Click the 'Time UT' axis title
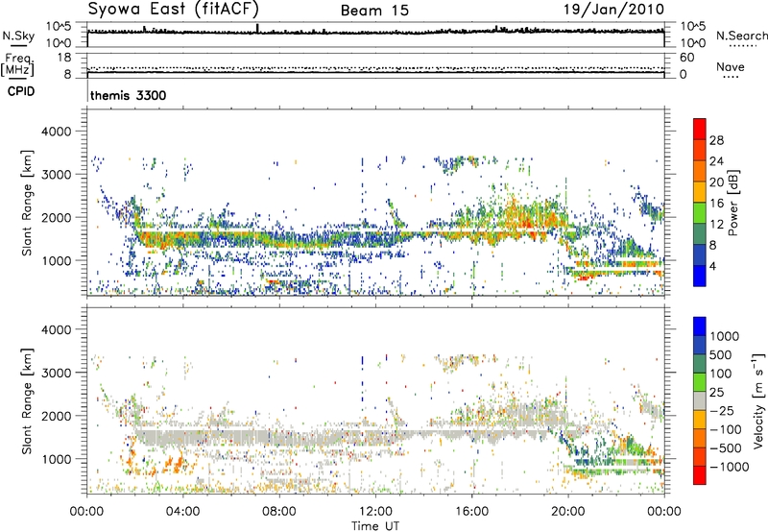Viewport: 768px width, 532px height. (375, 526)
